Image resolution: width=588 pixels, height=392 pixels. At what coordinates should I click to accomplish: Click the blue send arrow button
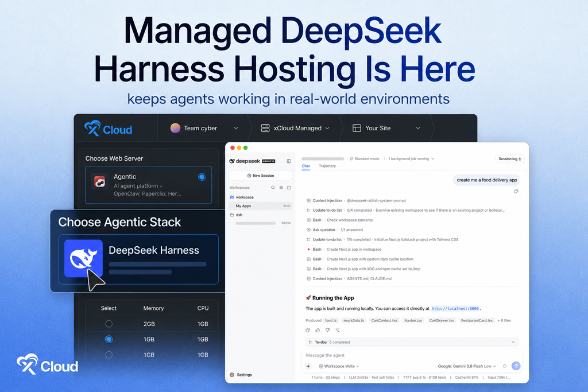(516, 366)
